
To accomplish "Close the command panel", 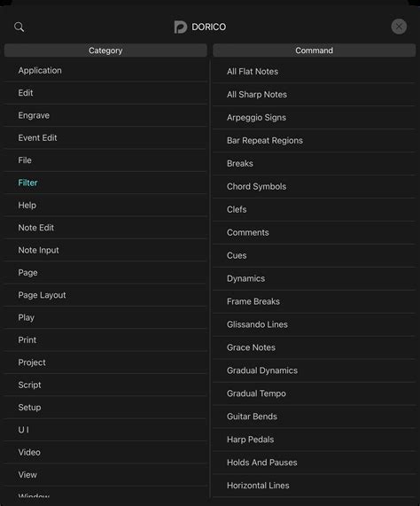I will coord(399,27).
